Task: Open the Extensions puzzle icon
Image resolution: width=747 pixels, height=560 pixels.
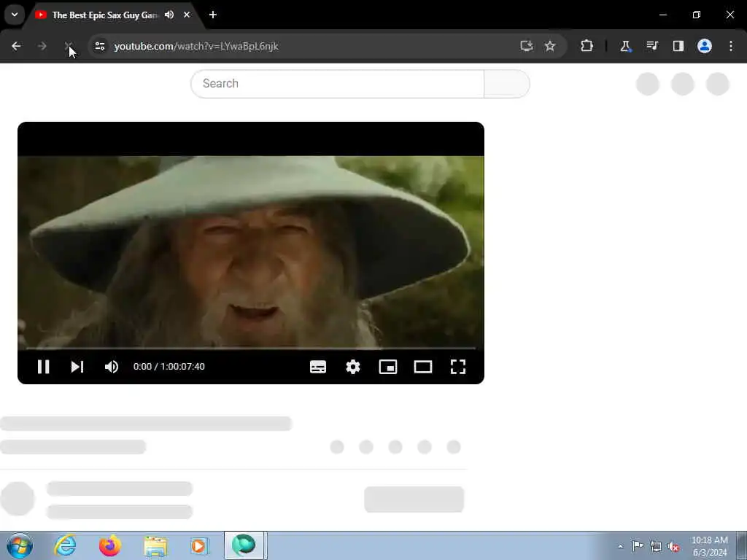Action: click(587, 46)
